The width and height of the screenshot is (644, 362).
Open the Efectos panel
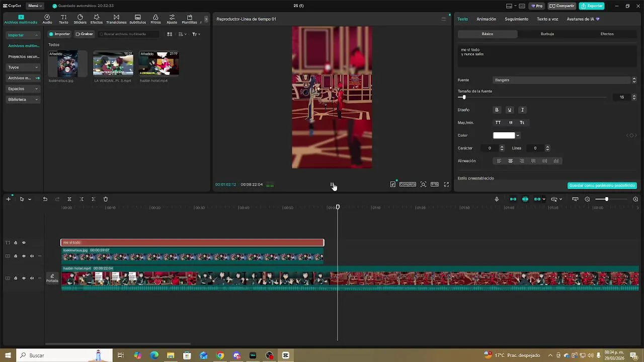(97, 19)
